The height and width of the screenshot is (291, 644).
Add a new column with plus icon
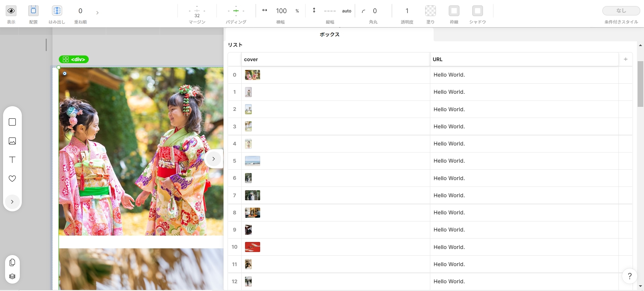pyautogui.click(x=626, y=59)
